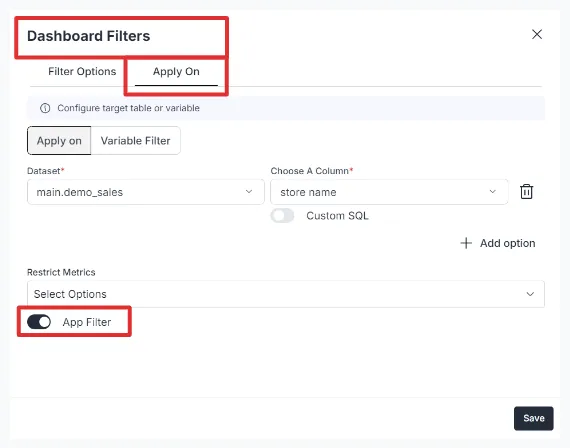This screenshot has width=570, height=448.
Task: Click the Custom SQL label text
Action: [337, 216]
